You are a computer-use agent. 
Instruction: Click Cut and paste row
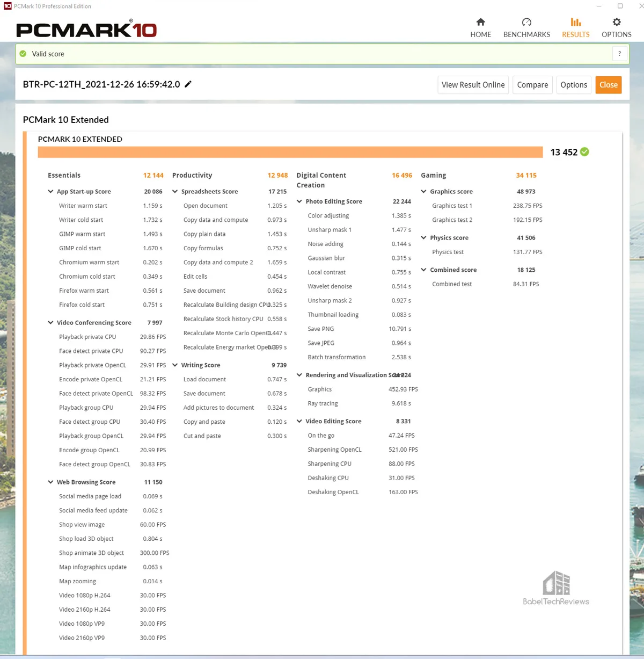pos(235,436)
